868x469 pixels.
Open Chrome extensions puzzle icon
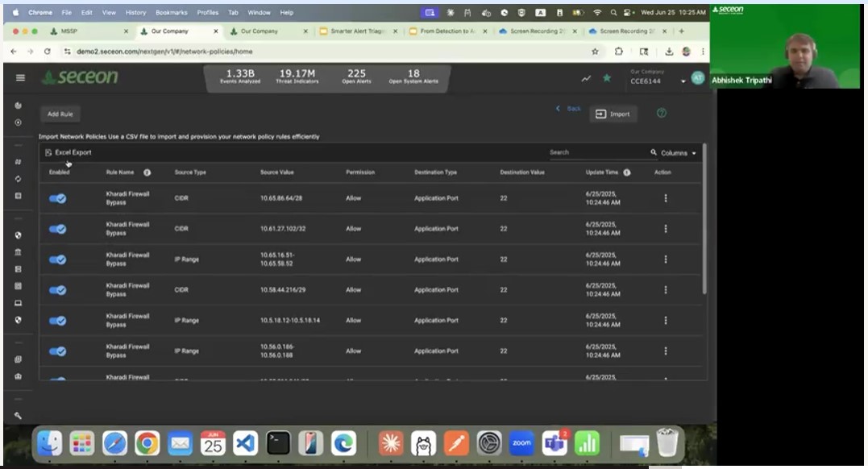click(x=619, y=52)
